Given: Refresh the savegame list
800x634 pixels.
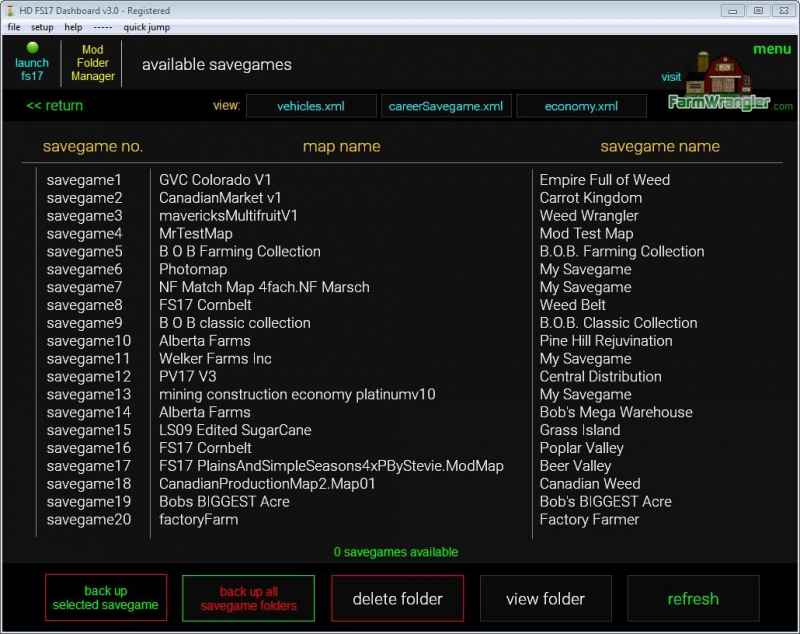Looking at the screenshot, I should (x=693, y=598).
